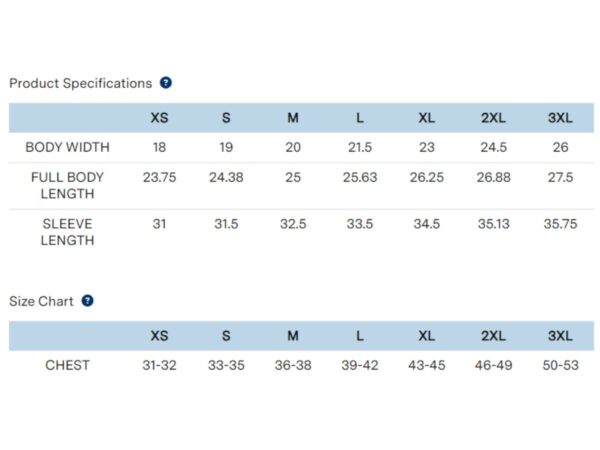Image resolution: width=600 pixels, height=450 pixels.
Task: Click the 39-42 chest measurement
Action: pos(360,365)
